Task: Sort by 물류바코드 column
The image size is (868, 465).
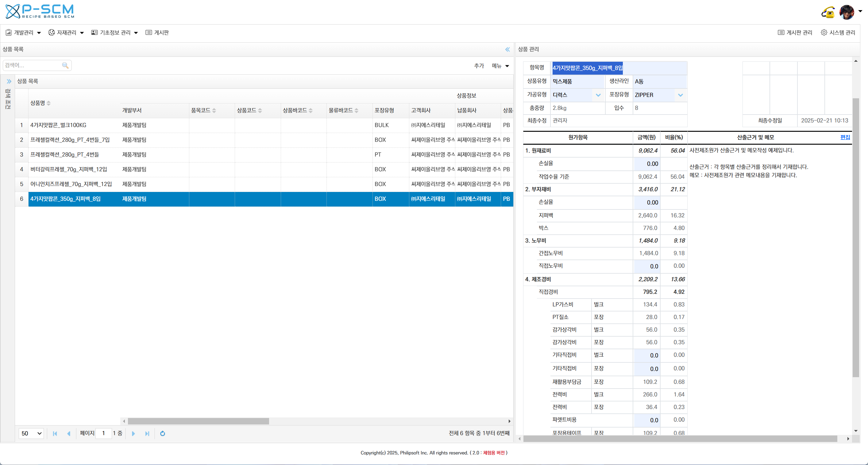Action: (343, 111)
